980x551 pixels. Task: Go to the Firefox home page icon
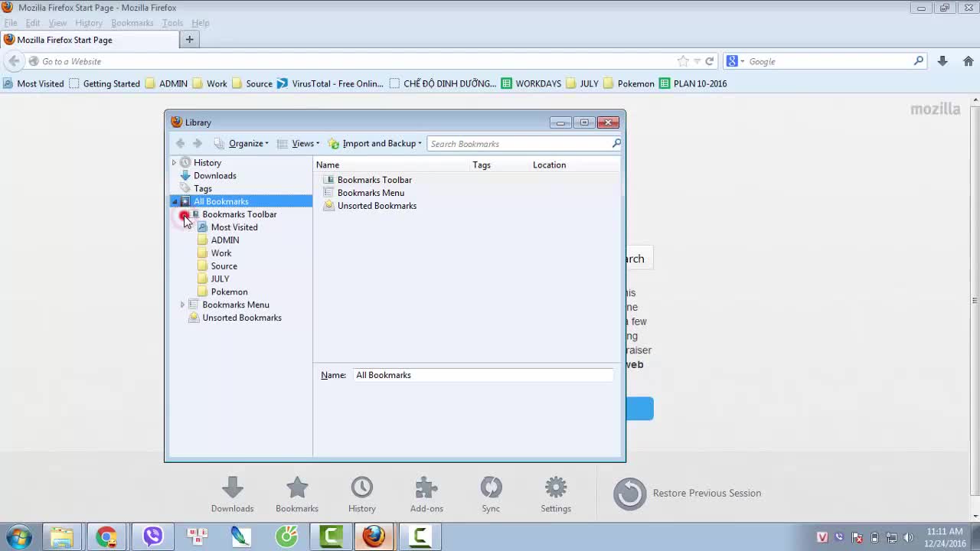point(968,61)
